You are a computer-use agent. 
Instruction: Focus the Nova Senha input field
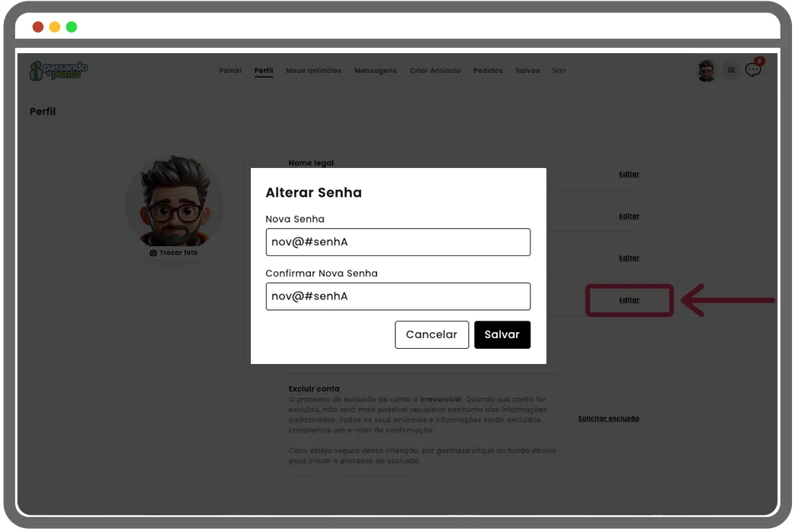click(397, 242)
